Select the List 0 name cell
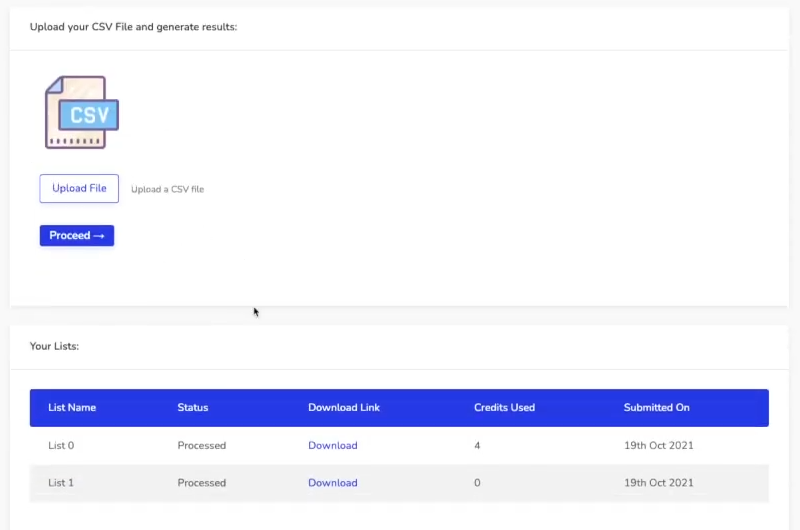The width and height of the screenshot is (800, 530). tap(61, 445)
